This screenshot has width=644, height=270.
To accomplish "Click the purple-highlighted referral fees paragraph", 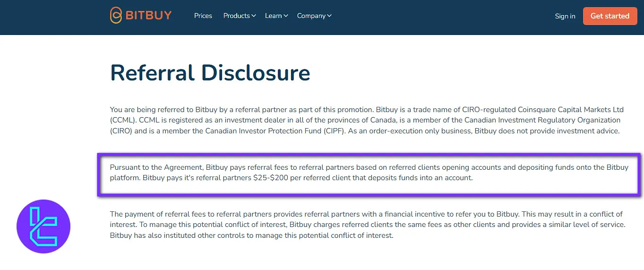I will point(369,173).
